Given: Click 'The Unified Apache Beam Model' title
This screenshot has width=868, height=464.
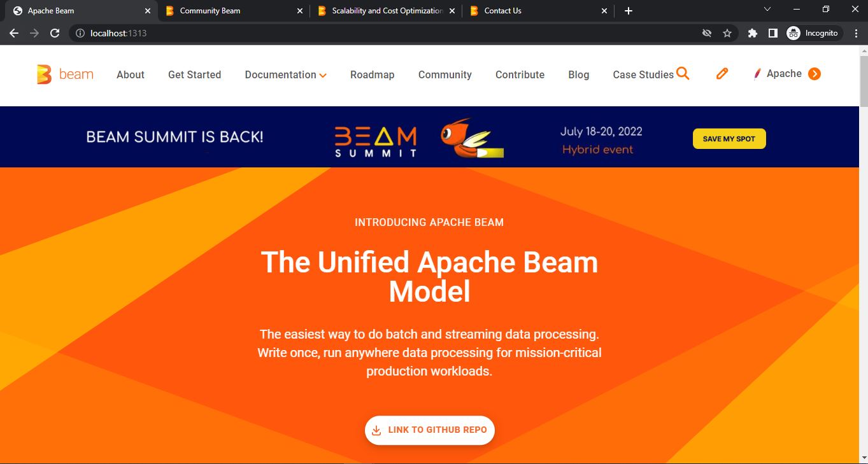Looking at the screenshot, I should tap(429, 277).
